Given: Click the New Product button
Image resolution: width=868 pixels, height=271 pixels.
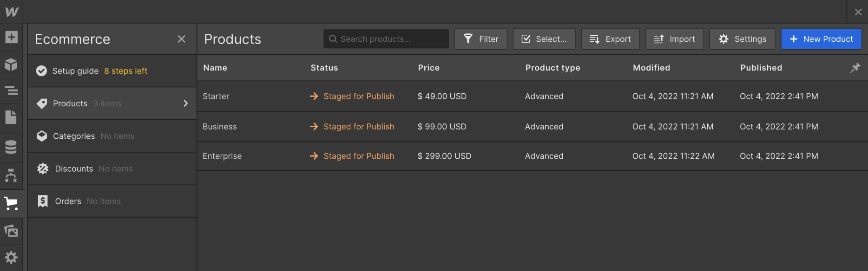Looking at the screenshot, I should (x=821, y=39).
